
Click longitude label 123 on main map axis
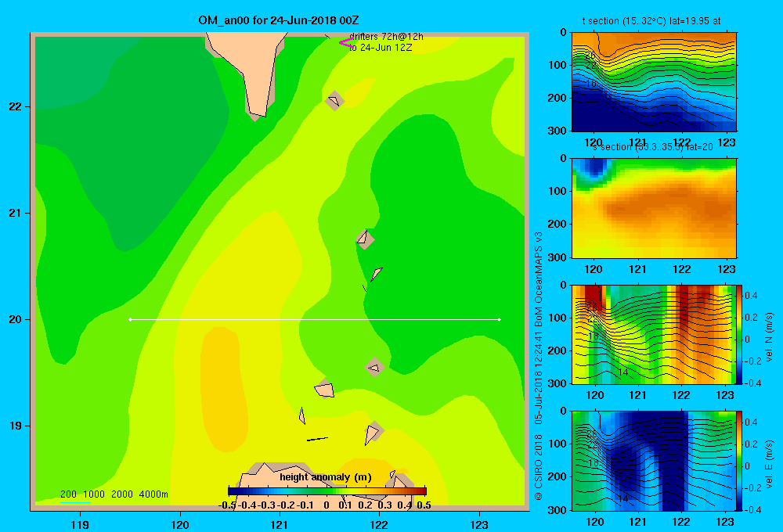(x=479, y=524)
